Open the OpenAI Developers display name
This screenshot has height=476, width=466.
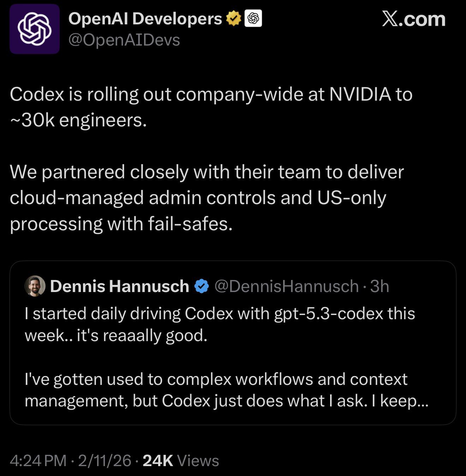(145, 19)
